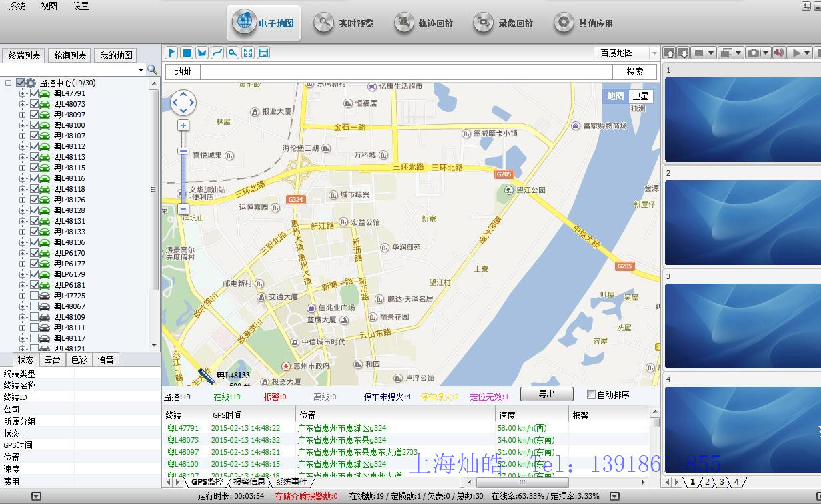Open the 其他应用 other applications module
This screenshot has width=821, height=504.
coord(584,23)
